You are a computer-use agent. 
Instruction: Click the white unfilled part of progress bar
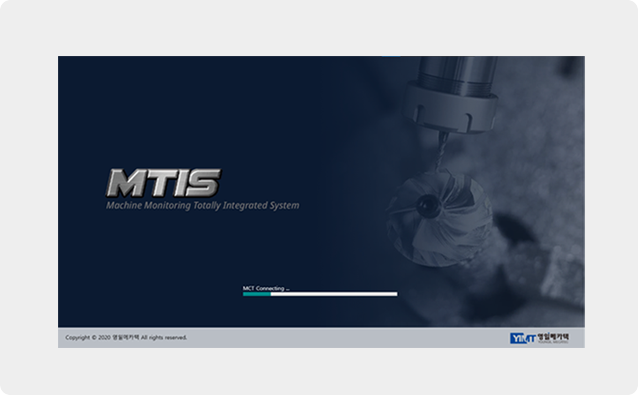(334, 294)
